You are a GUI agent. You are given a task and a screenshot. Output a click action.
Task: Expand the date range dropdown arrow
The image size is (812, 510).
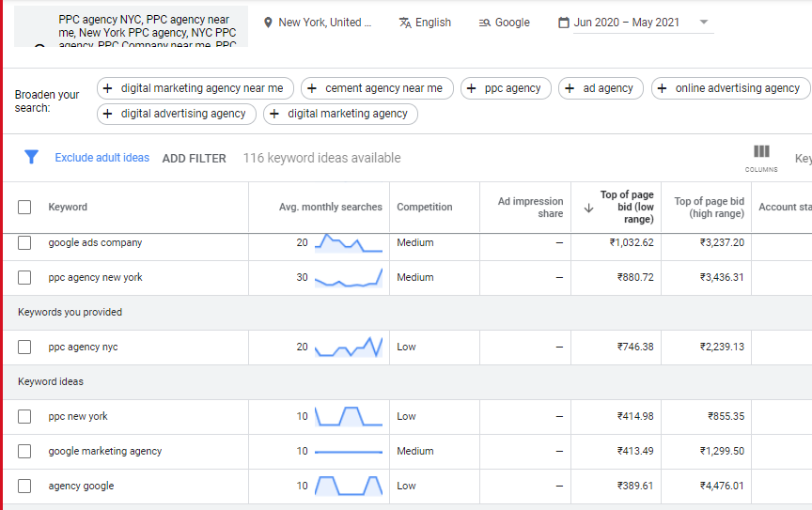[x=704, y=23]
